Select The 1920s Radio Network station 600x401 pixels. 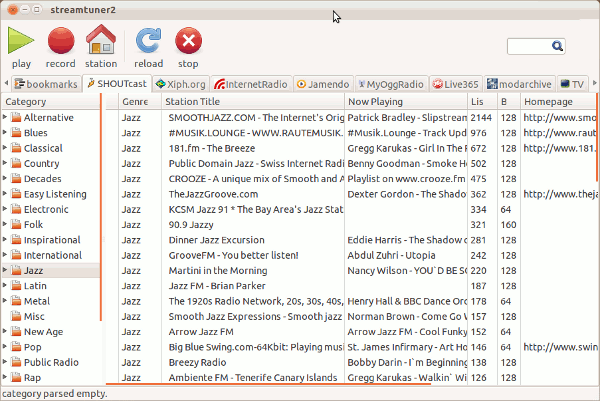point(351,301)
